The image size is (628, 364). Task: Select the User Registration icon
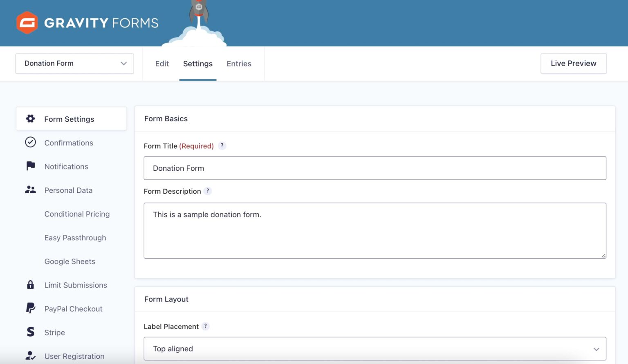point(30,355)
